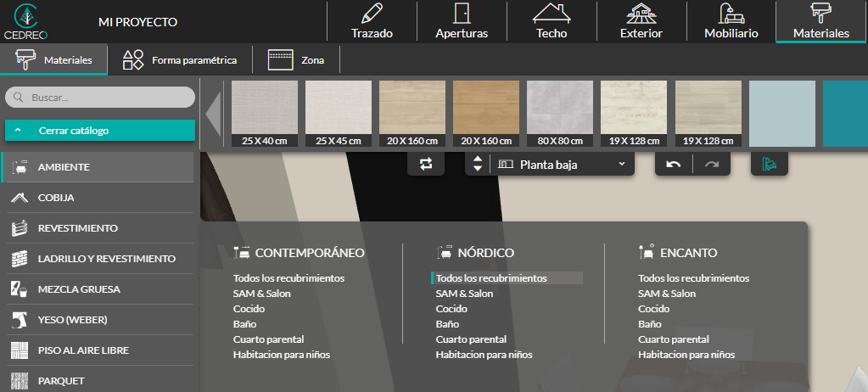Image resolution: width=868 pixels, height=392 pixels.
Task: Open NÓRDICO SAM & Salon
Action: [x=464, y=294]
